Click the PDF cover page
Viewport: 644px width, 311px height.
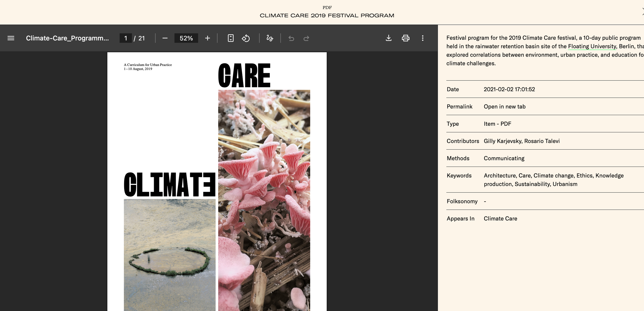point(217,182)
